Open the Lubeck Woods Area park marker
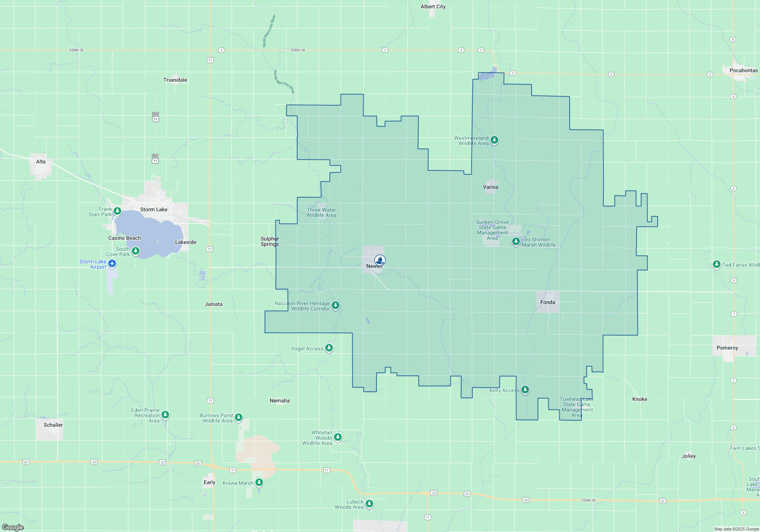760x532 pixels. pyautogui.click(x=369, y=503)
